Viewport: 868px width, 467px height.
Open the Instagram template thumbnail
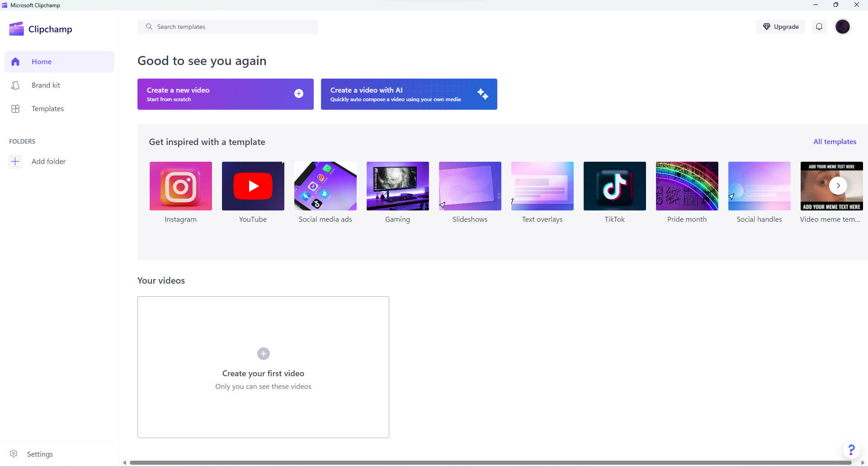click(x=181, y=186)
